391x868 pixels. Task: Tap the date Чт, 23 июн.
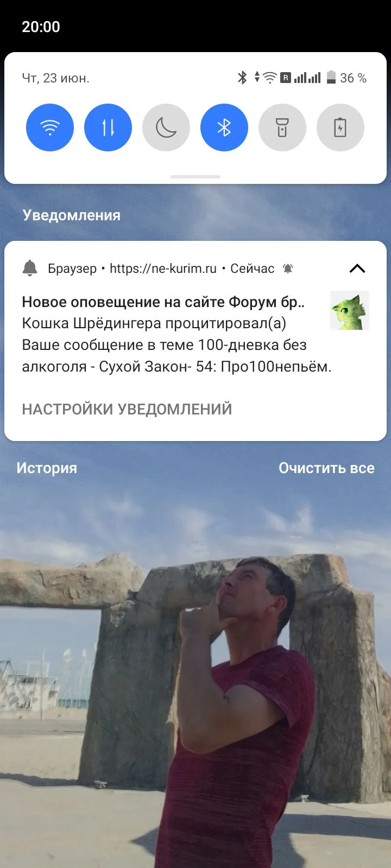point(55,78)
